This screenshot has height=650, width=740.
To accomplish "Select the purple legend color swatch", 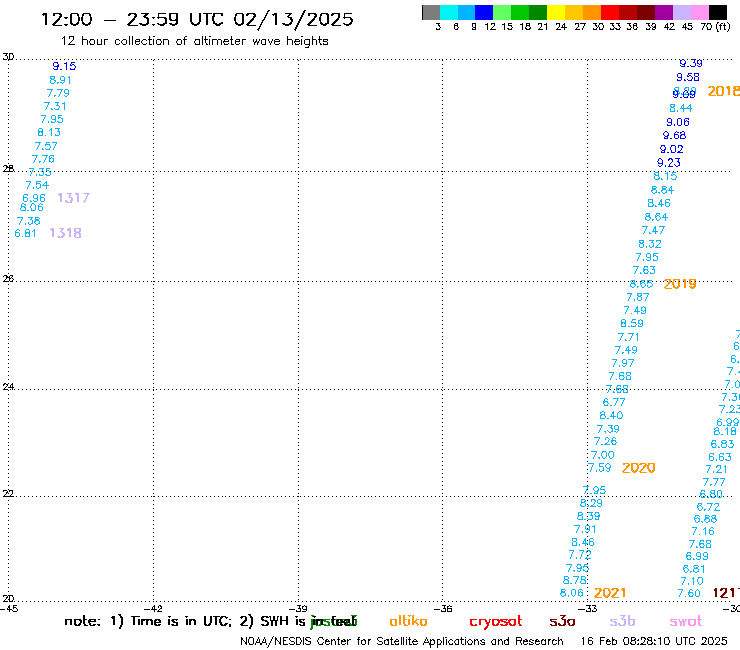I will pos(664,12).
